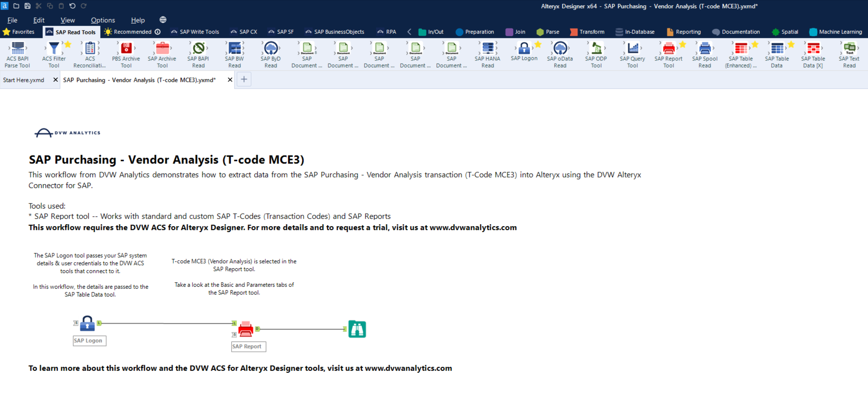Unfavorite the SAP Table Data tool
Screen dimensions: 868x398
[x=791, y=44]
